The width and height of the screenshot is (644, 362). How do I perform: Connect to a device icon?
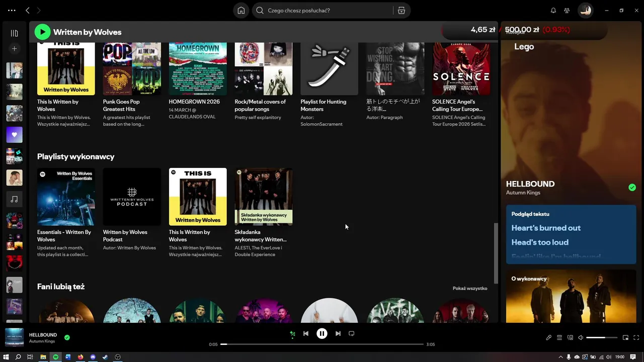coord(570,337)
